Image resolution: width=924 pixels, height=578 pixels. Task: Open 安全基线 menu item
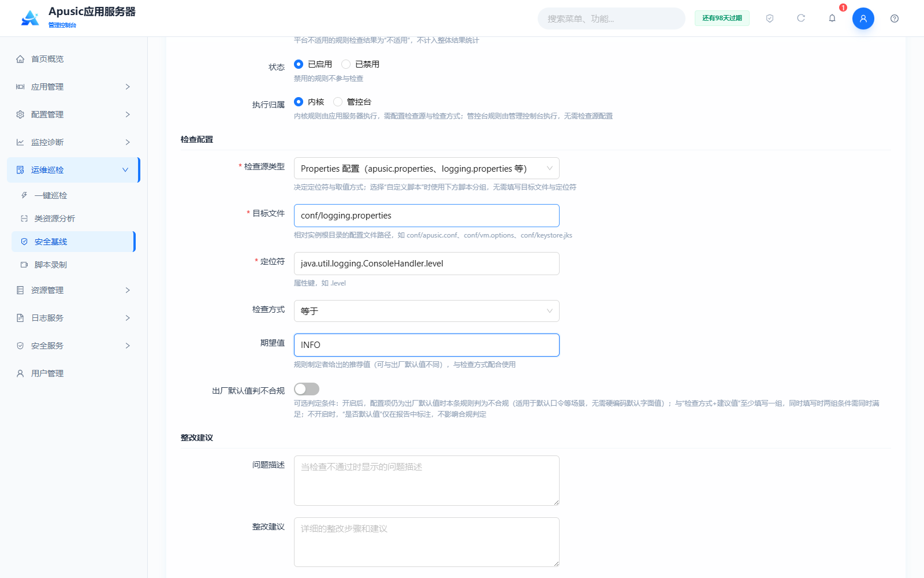click(x=73, y=242)
